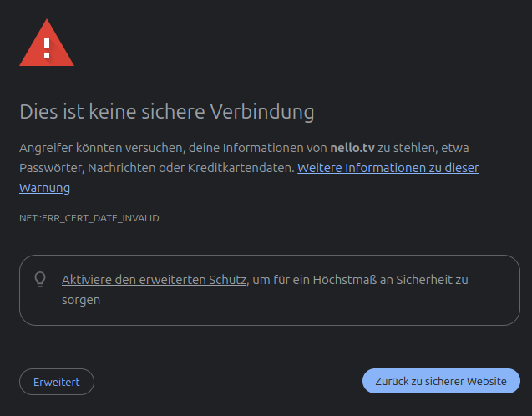
Task: Click the lightbulb icon in the tip box
Action: pyautogui.click(x=40, y=280)
